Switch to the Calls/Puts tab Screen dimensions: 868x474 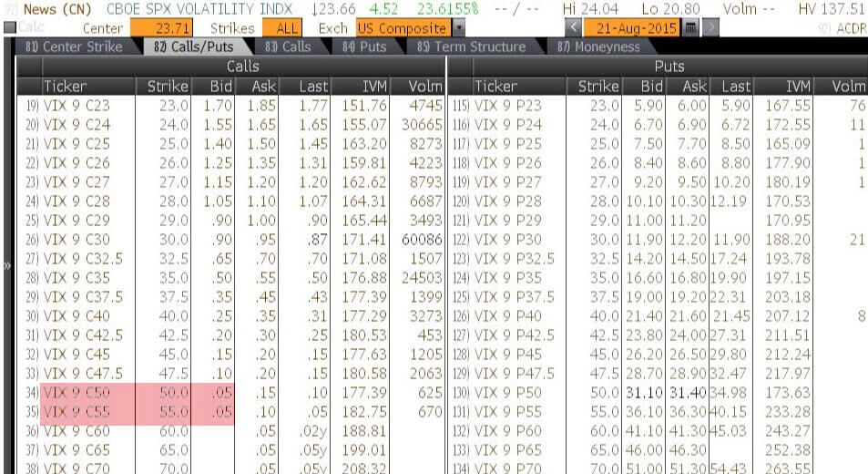tap(194, 46)
